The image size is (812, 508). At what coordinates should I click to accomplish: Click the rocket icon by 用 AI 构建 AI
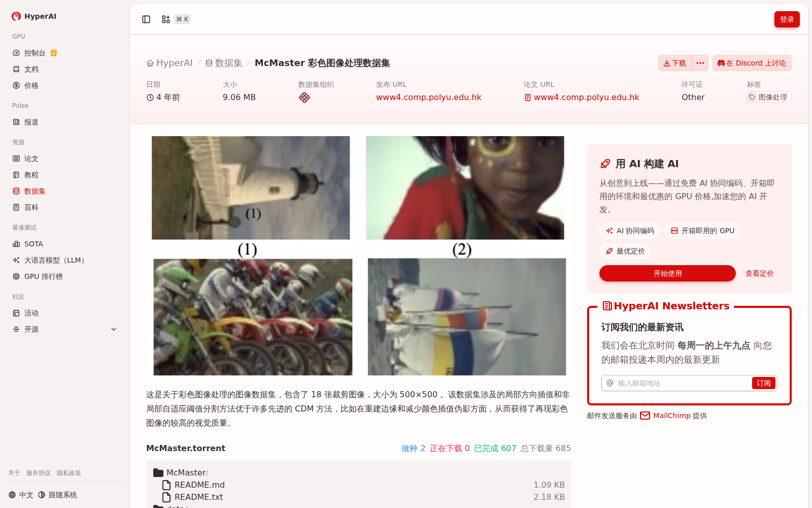pyautogui.click(x=605, y=164)
